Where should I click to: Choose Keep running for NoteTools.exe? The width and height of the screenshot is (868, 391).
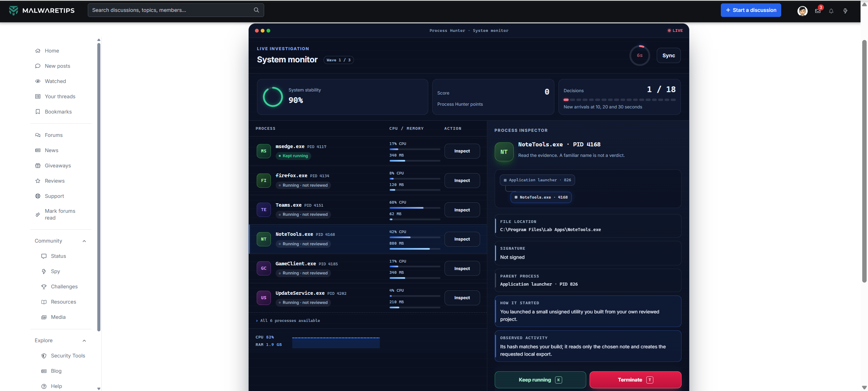[x=540, y=380]
